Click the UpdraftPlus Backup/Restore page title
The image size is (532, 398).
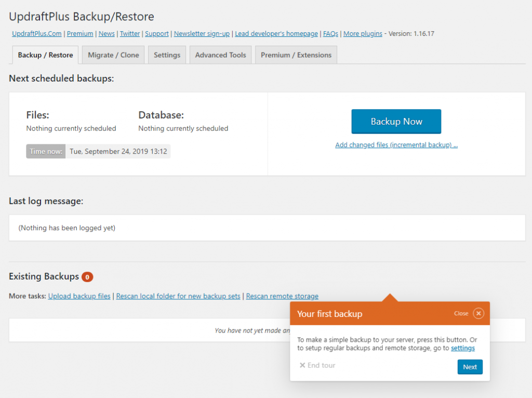tap(82, 17)
